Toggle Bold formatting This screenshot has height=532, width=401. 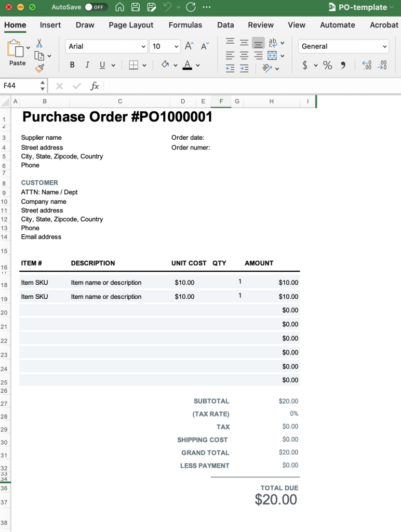(x=72, y=65)
